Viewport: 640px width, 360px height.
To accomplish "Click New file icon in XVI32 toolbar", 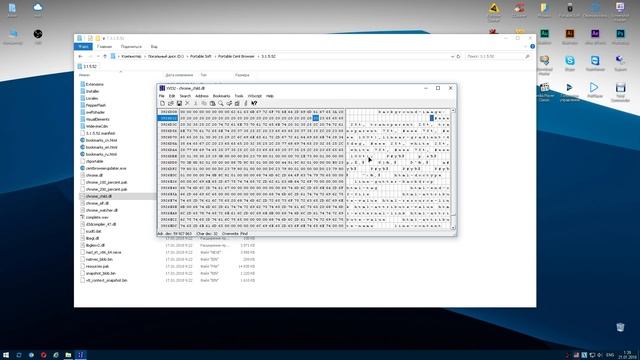I will [x=162, y=103].
